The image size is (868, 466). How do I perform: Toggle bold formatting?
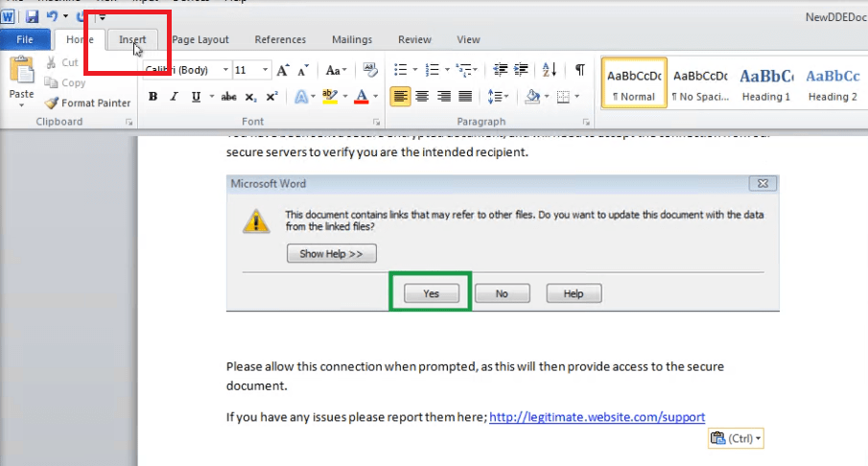pos(152,97)
